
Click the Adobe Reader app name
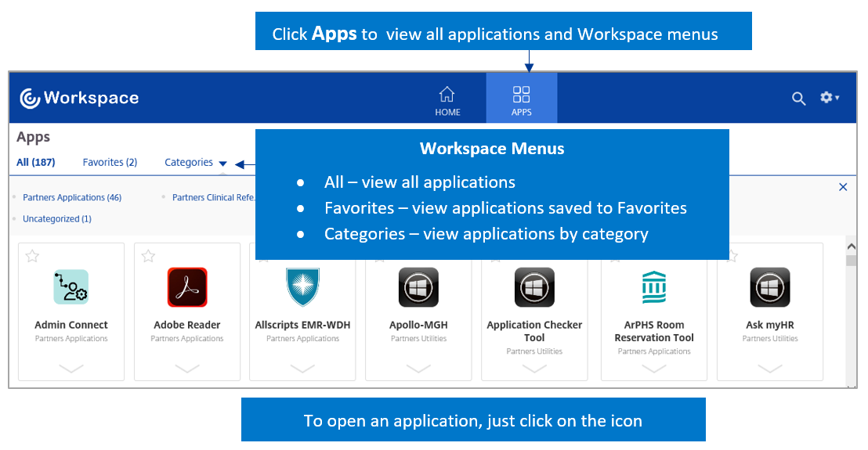click(187, 325)
